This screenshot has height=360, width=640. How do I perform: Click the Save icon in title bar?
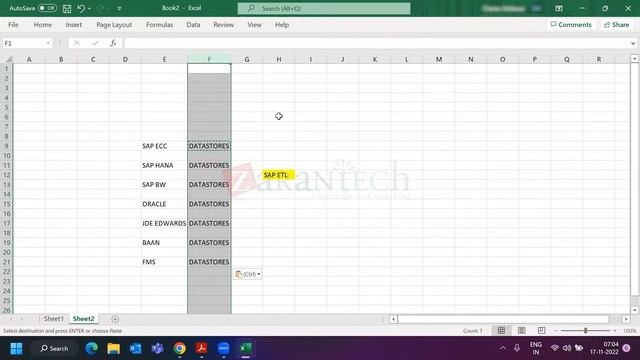(x=67, y=9)
